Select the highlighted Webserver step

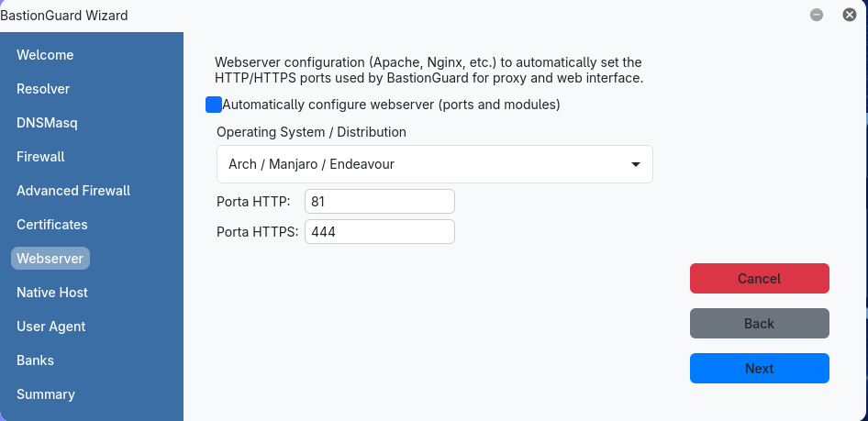tap(50, 259)
